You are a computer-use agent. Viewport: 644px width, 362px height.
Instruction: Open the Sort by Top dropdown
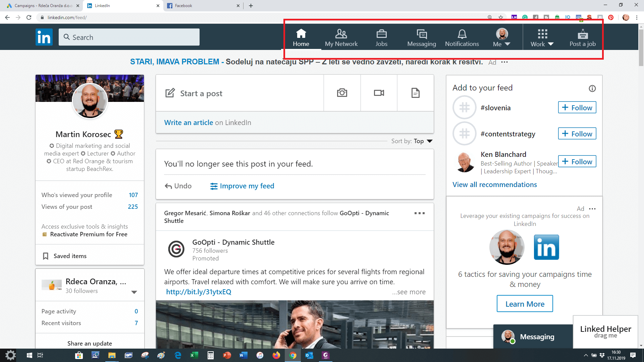pyautogui.click(x=423, y=141)
